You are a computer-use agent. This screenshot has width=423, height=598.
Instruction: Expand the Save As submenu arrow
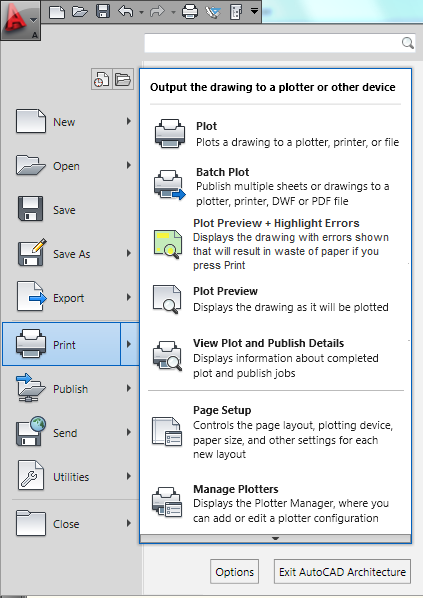click(129, 253)
